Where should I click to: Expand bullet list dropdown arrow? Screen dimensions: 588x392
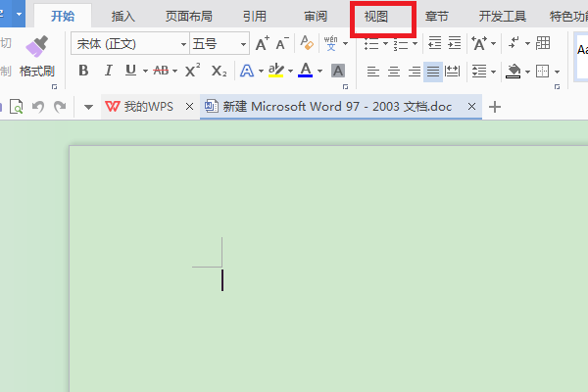click(x=385, y=44)
